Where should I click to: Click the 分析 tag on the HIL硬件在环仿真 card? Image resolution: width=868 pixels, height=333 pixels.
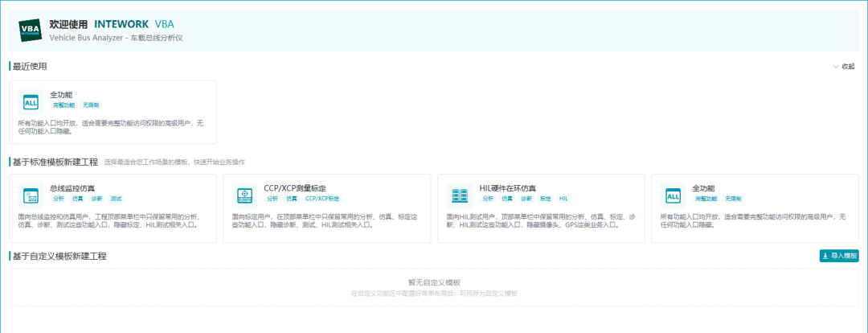(488, 199)
